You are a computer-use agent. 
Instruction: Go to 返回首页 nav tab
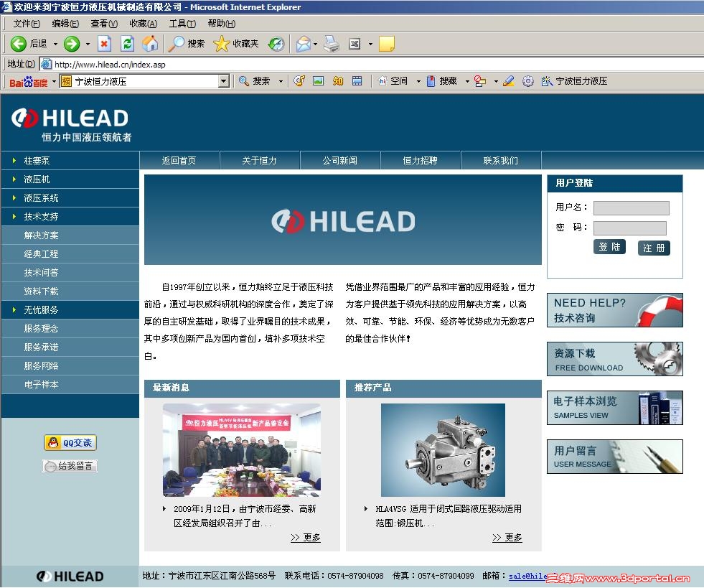click(179, 160)
